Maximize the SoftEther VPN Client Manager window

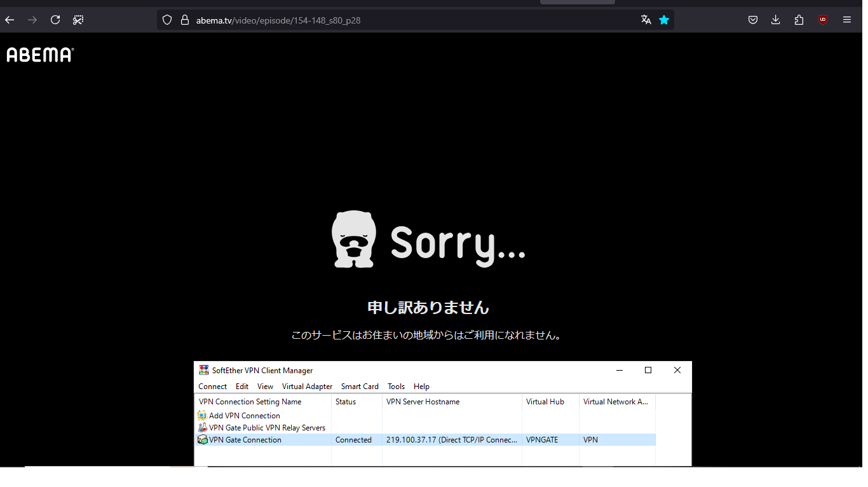pos(648,370)
